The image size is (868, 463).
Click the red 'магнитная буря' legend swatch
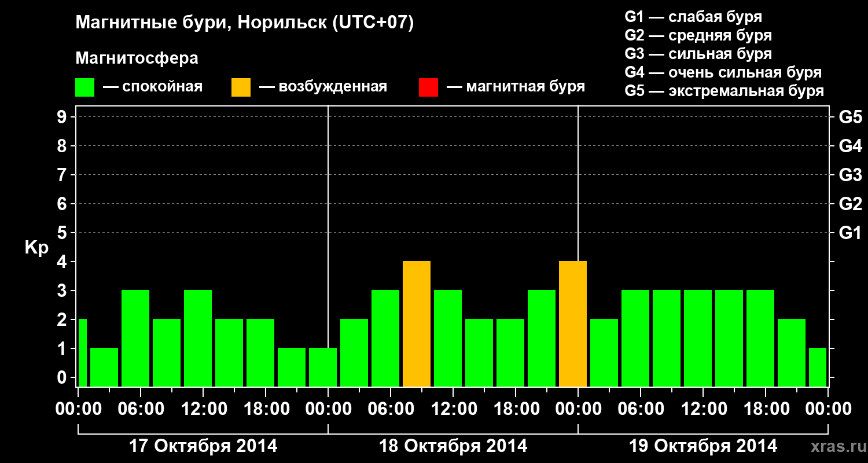point(428,87)
